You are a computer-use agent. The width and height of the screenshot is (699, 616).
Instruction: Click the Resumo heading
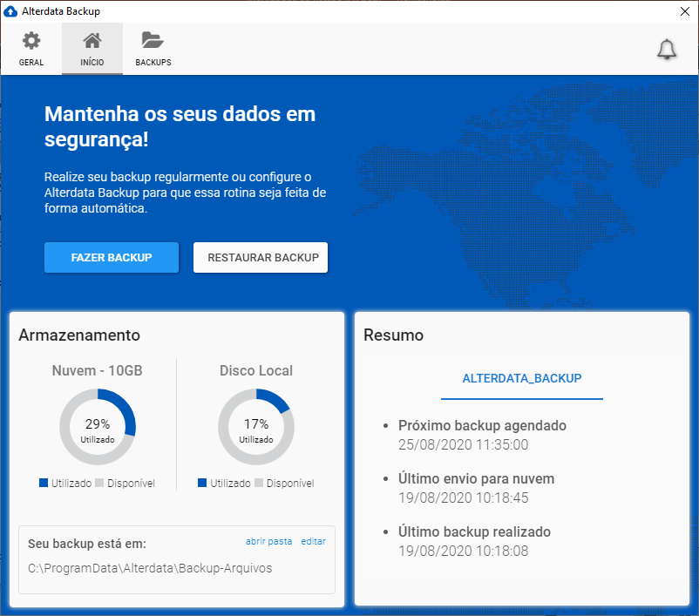click(x=393, y=335)
